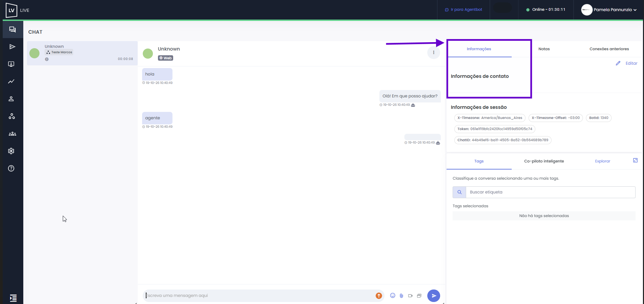Viewport: 644px width, 304px height.
Task: Switch to the Notas tab
Action: pyautogui.click(x=544, y=49)
